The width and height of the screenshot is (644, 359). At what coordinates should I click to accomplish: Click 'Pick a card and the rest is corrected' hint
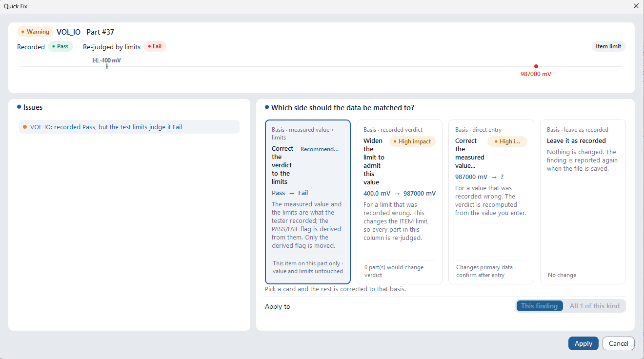pyautogui.click(x=335, y=289)
